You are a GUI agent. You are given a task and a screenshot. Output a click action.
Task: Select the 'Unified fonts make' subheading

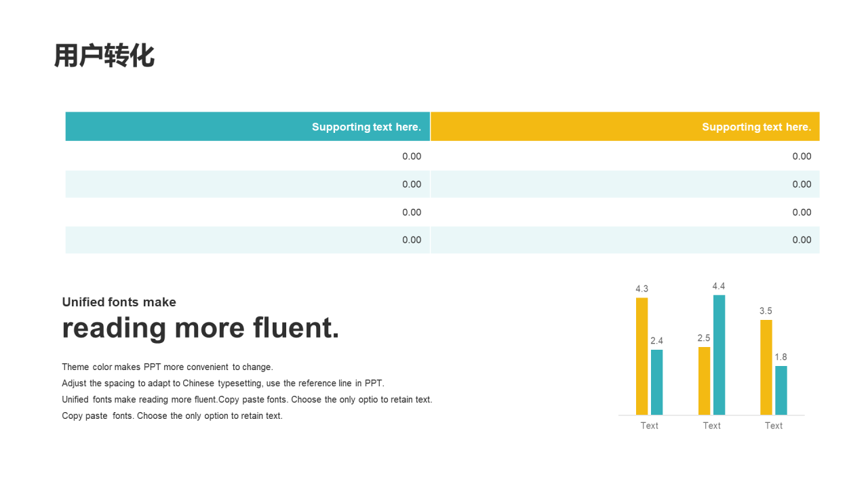tap(119, 302)
